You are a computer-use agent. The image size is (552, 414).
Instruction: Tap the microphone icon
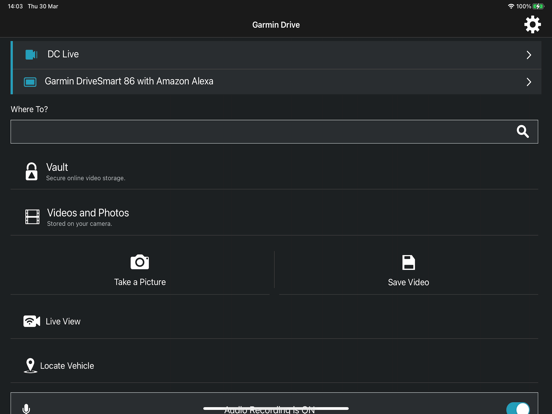click(x=26, y=409)
